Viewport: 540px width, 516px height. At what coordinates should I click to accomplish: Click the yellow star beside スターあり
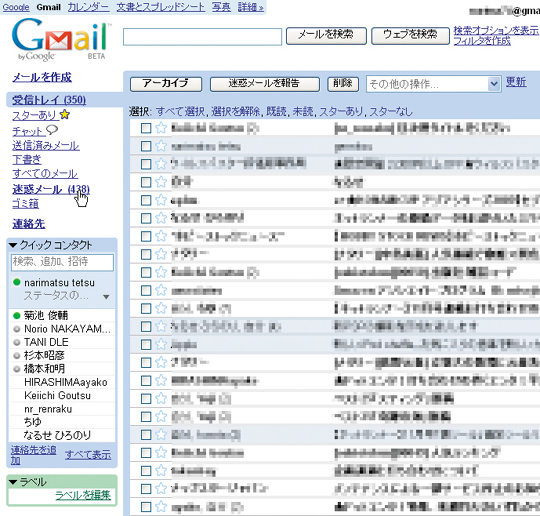coord(65,114)
